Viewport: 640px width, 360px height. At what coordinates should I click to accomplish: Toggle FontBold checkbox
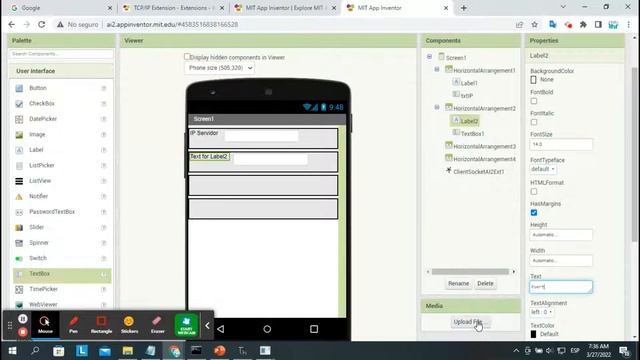point(534,101)
